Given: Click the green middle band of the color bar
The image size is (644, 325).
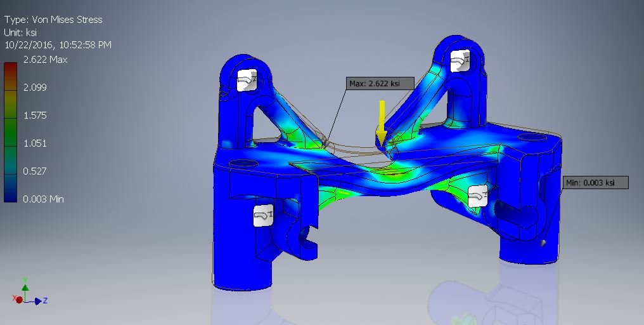Looking at the screenshot, I should 10,132.
